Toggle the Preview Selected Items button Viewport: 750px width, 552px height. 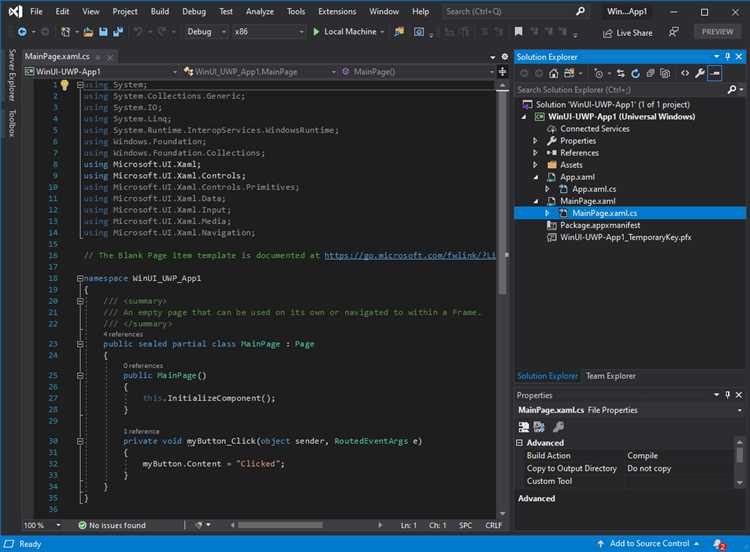(715, 73)
